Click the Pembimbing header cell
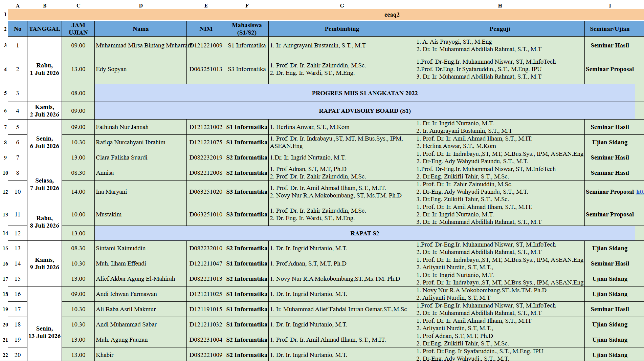This screenshot has height=361, width=644. [342, 29]
